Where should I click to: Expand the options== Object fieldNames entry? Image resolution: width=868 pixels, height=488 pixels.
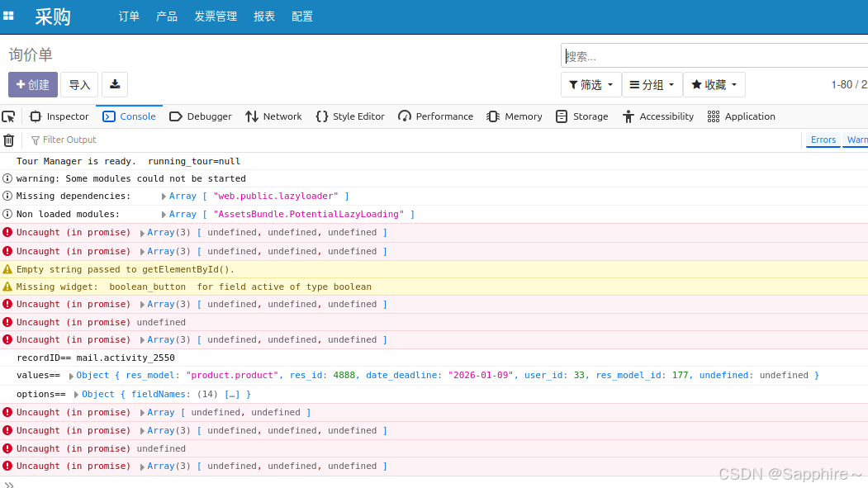tap(76, 395)
